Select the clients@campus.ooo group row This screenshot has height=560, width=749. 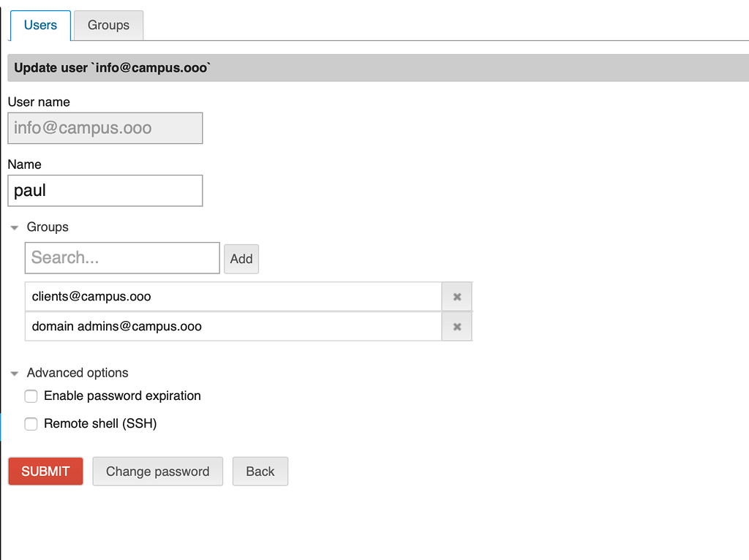pos(233,297)
